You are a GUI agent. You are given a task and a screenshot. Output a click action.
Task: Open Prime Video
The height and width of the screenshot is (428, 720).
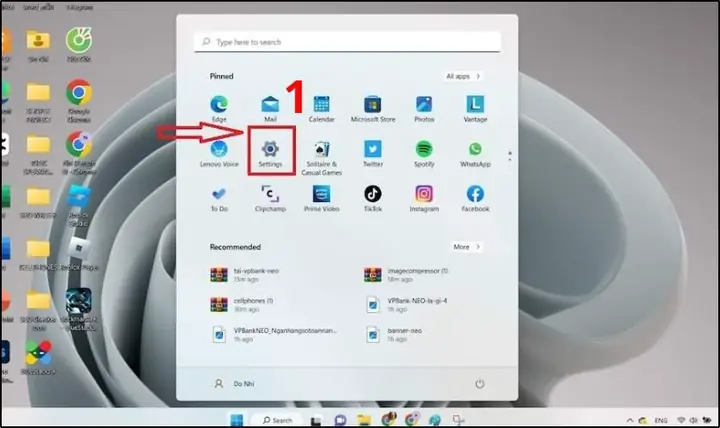[x=321, y=198]
